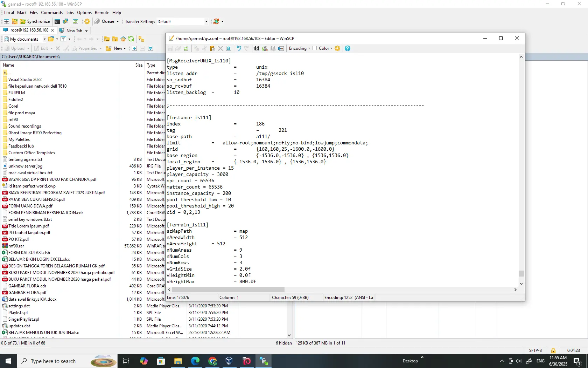Sort local files by the Name column
Image resolution: width=588 pixels, height=368 pixels.
coord(60,65)
